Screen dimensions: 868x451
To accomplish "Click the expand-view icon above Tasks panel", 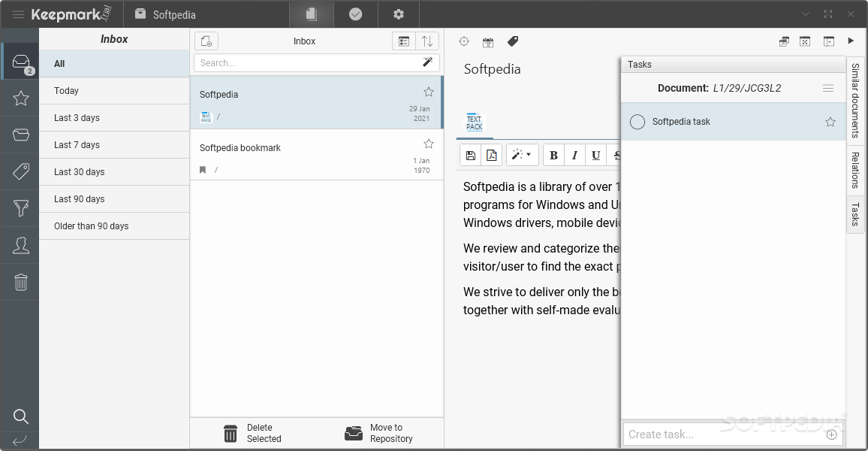I will (x=805, y=41).
